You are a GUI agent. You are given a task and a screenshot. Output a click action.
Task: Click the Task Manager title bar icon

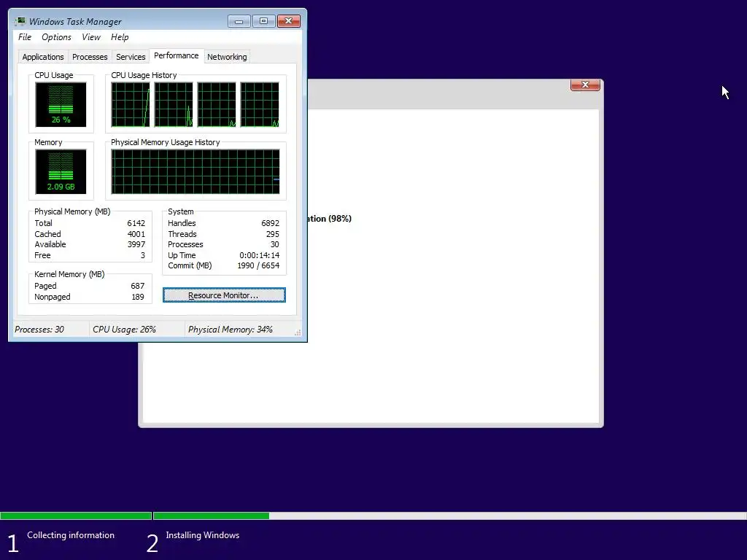(20, 21)
